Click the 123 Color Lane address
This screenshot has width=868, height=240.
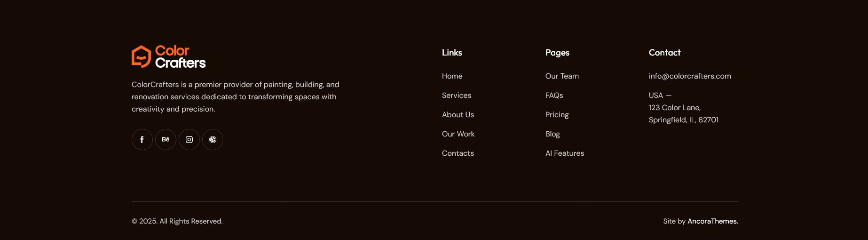675,108
